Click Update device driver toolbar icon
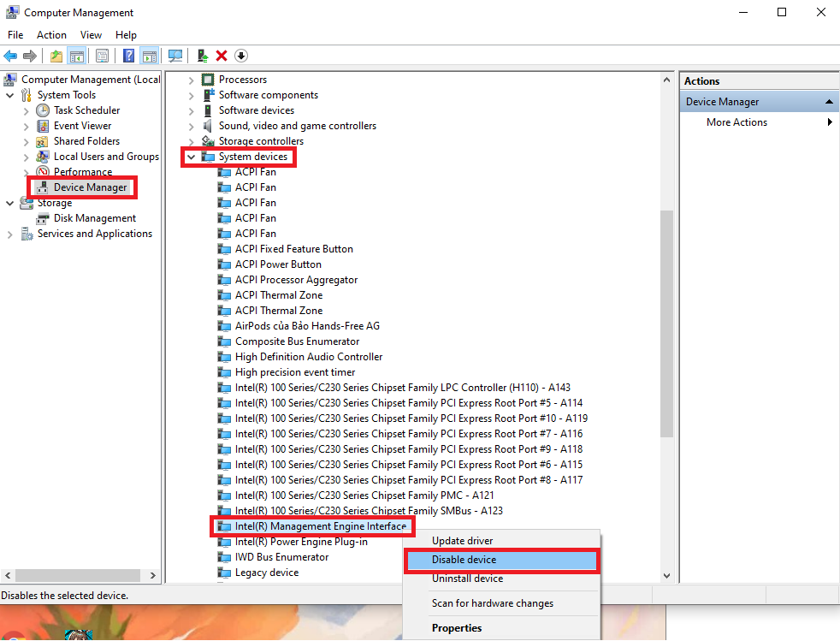Screen dimensions: 840x641 (203, 56)
